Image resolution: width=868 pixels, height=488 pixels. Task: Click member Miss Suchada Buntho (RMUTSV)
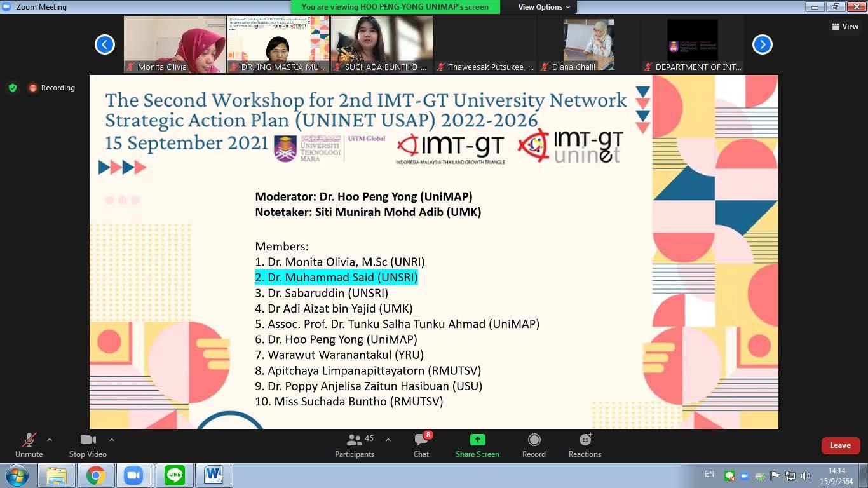click(x=349, y=402)
